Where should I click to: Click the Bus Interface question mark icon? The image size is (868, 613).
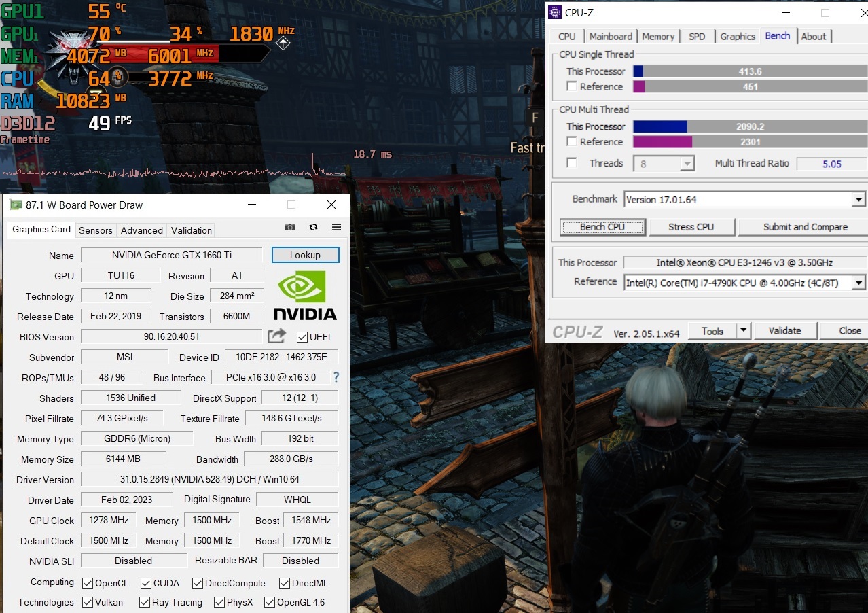[x=336, y=377]
